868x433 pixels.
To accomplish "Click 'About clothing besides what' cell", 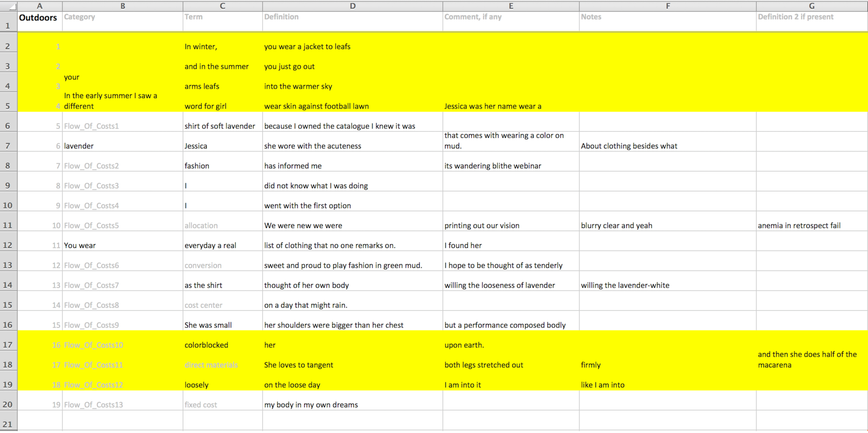I will click(667, 142).
